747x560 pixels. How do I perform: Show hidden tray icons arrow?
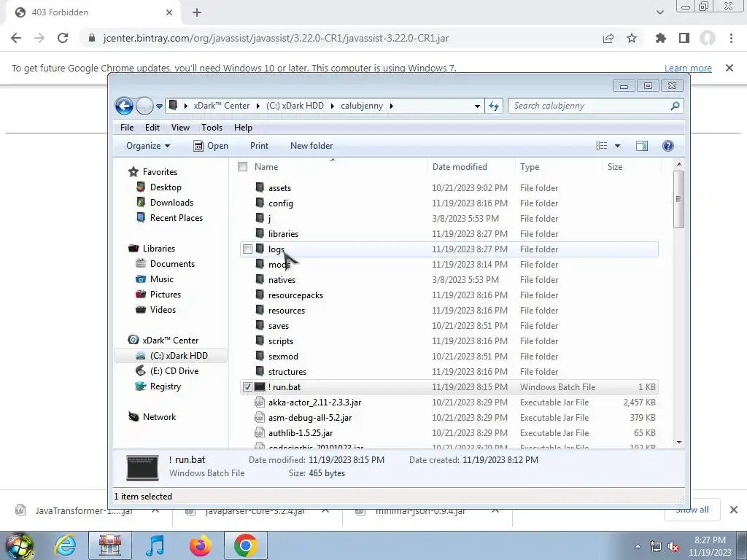click(638, 547)
